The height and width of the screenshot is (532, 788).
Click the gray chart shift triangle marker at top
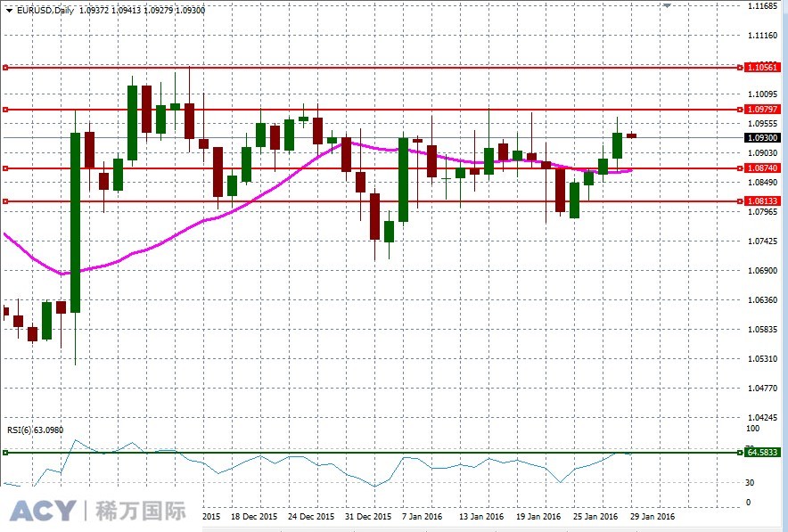[667, 5]
